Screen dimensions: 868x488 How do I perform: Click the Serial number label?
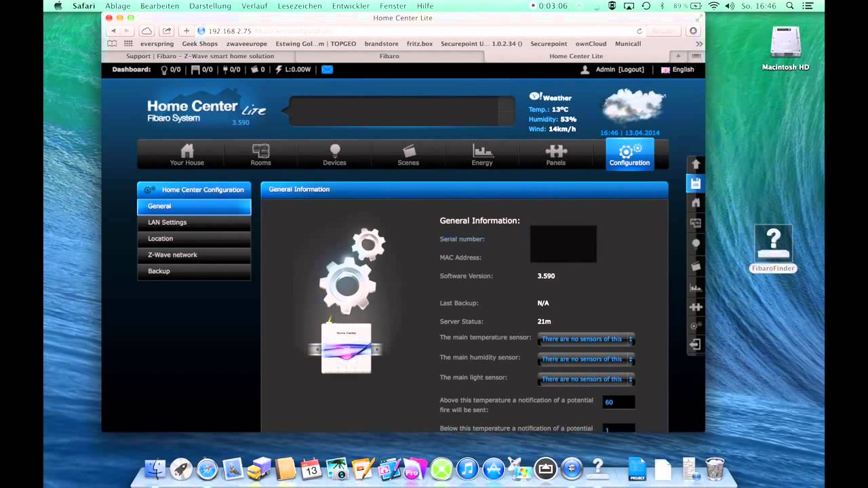462,239
